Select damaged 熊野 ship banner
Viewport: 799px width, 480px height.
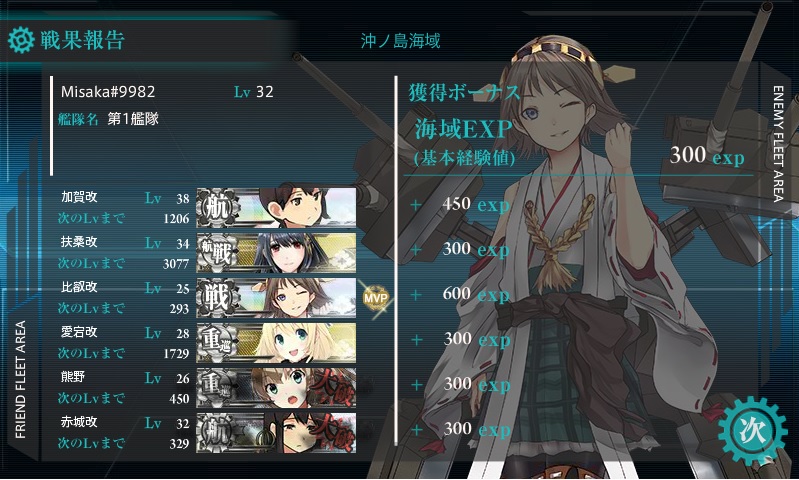coord(276,387)
